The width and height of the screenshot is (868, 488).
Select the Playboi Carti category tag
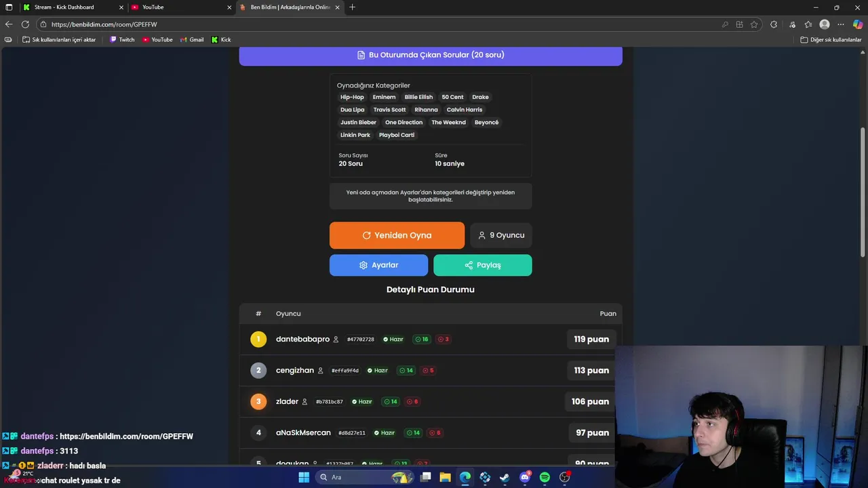click(x=397, y=135)
